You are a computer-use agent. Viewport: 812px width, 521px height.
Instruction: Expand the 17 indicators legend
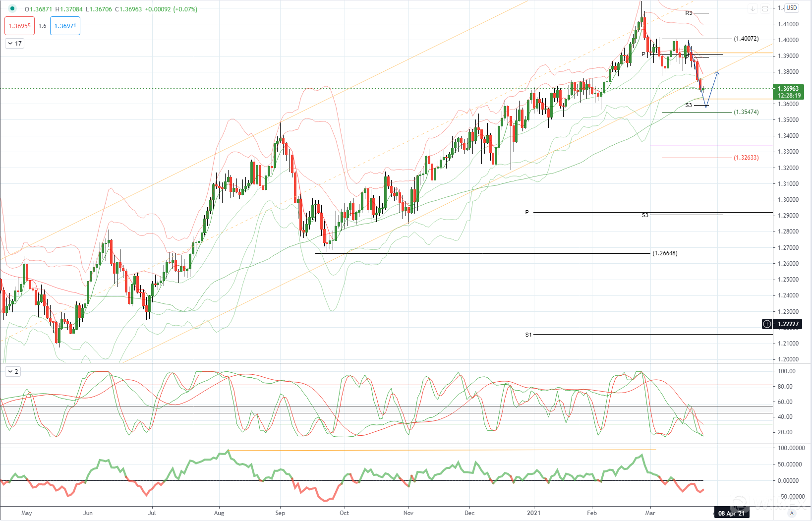point(14,44)
